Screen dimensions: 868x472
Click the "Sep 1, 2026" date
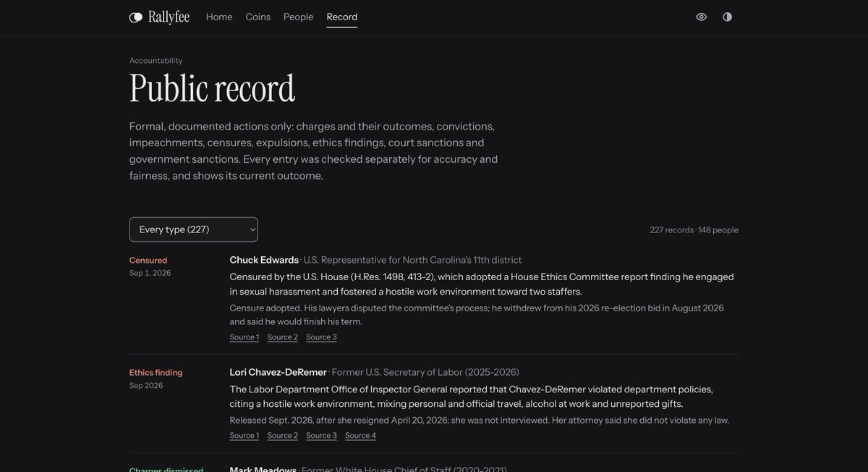point(150,273)
